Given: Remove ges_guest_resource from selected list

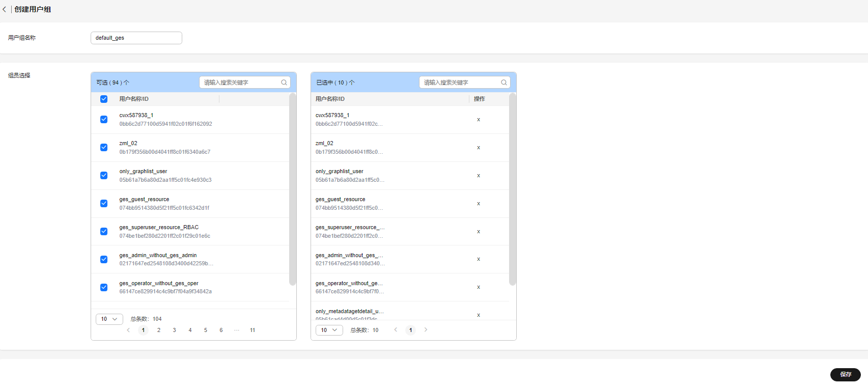Looking at the screenshot, I should coord(479,204).
